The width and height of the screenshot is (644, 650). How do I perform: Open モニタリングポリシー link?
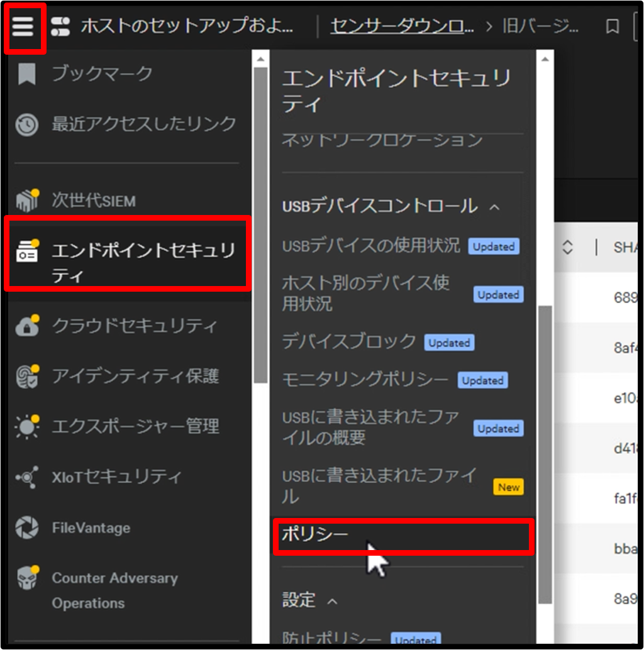(x=365, y=379)
